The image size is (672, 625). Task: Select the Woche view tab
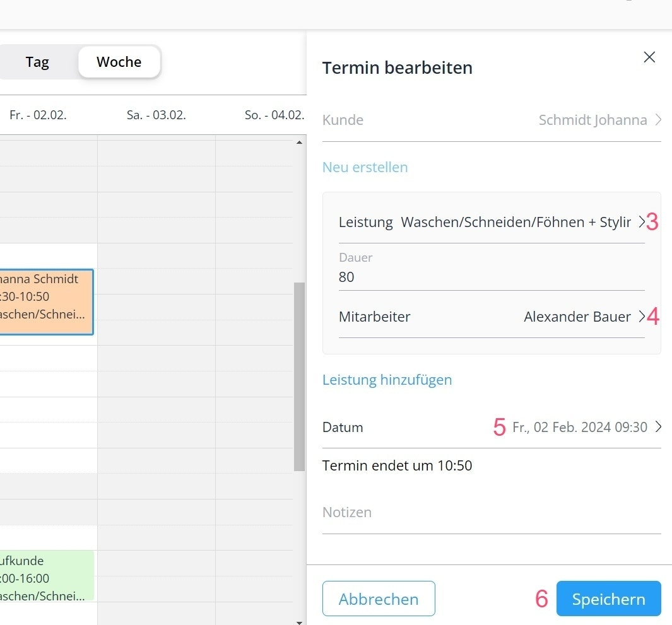[119, 62]
